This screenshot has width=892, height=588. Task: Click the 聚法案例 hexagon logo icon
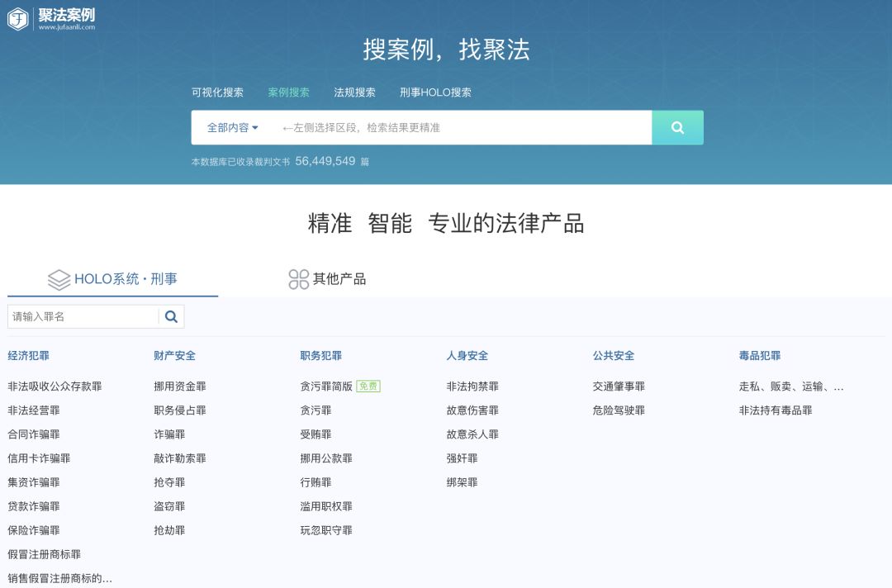17,19
